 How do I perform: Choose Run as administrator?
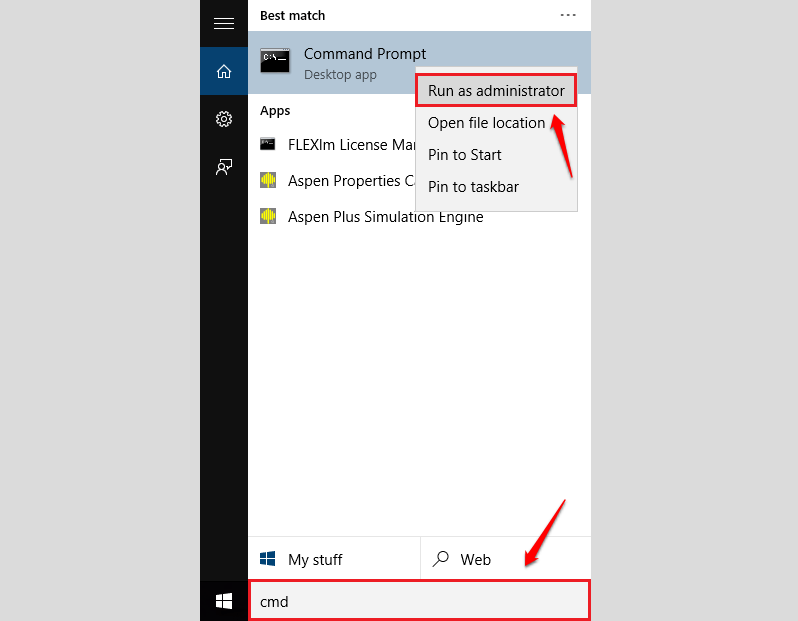[496, 91]
